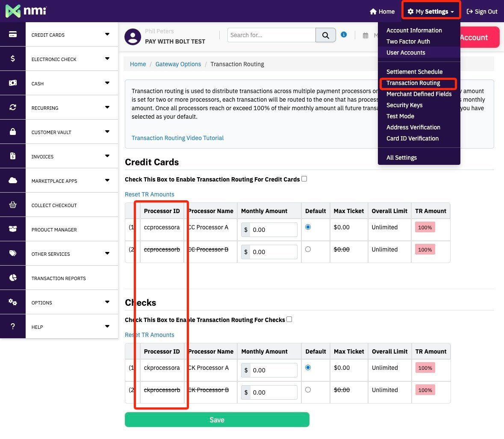Image resolution: width=504 pixels, height=439 pixels.
Task: Click the Collect Checkout basket icon
Action: (x=12, y=205)
